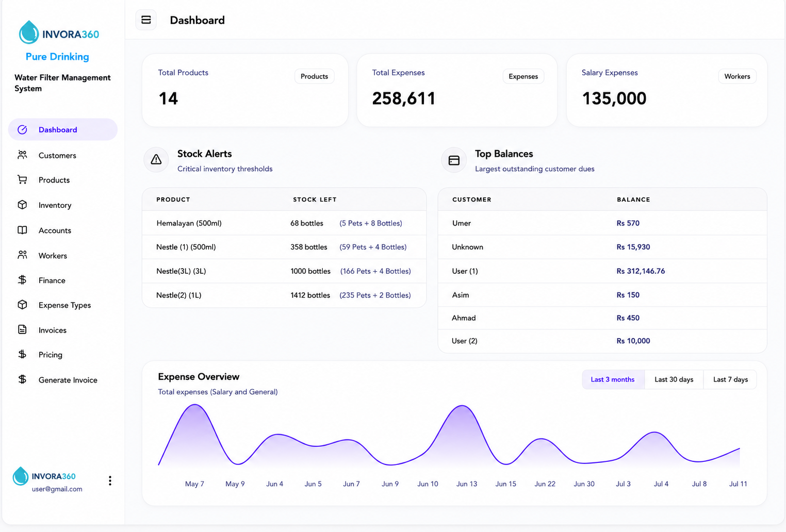This screenshot has width=786, height=532.
Task: Click the user@gmail.com account email
Action: click(x=57, y=489)
